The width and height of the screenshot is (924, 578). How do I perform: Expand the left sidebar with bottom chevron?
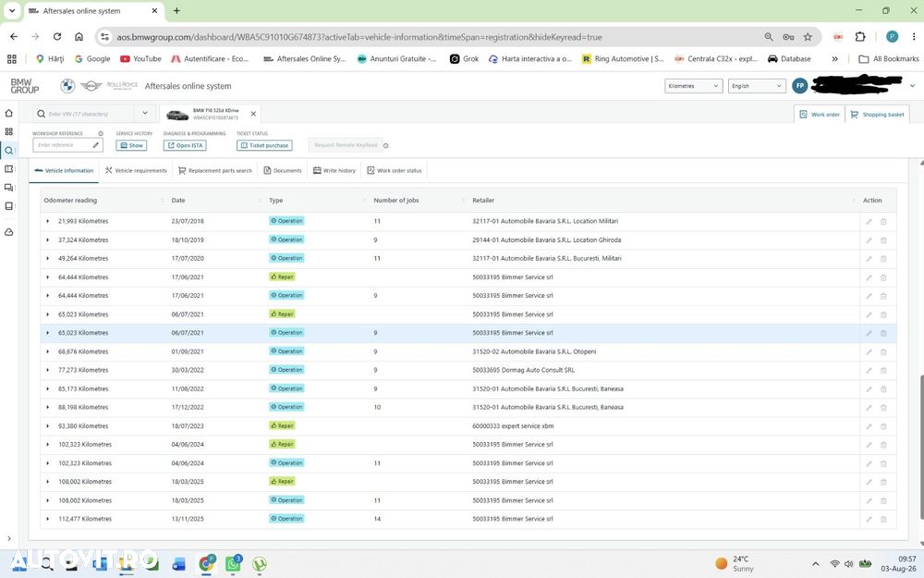click(9, 538)
